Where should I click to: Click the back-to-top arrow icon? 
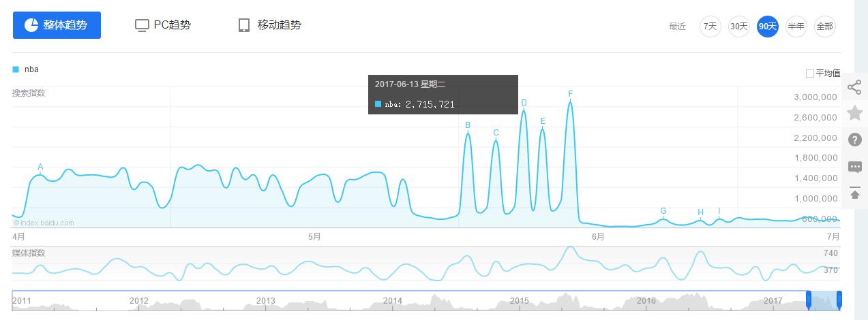854,194
